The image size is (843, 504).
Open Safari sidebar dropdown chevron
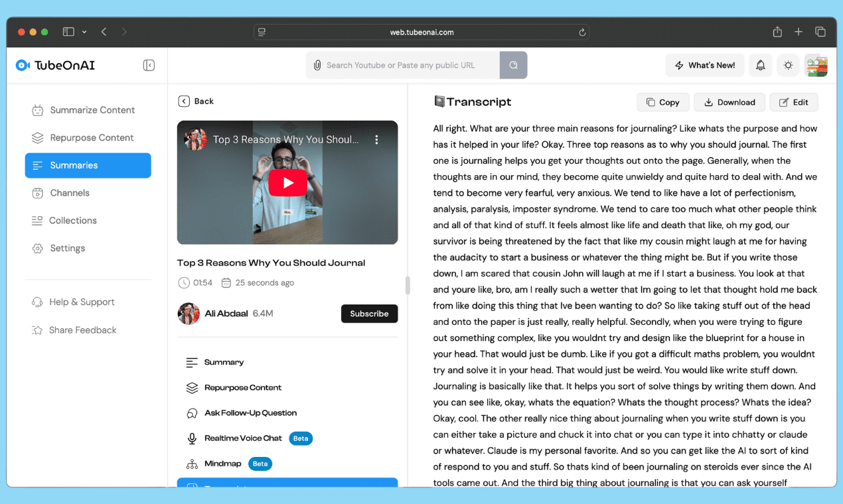pos(84,32)
